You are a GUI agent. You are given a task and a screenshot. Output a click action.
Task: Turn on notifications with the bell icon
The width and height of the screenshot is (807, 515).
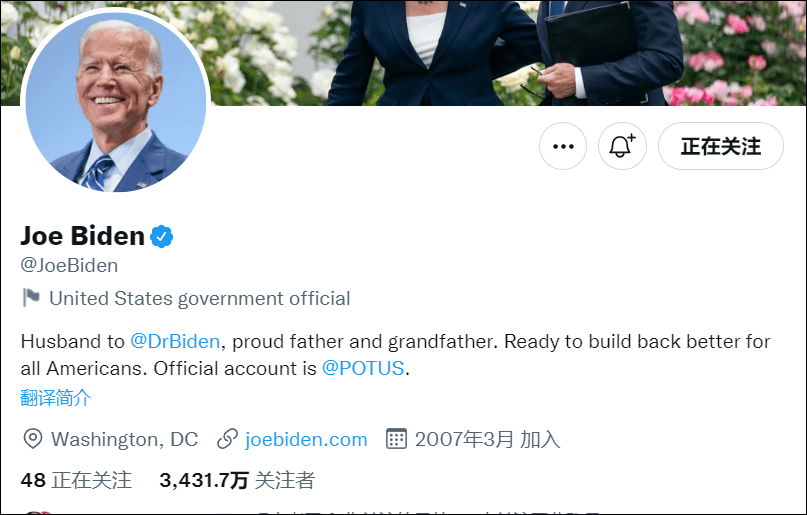pos(622,147)
